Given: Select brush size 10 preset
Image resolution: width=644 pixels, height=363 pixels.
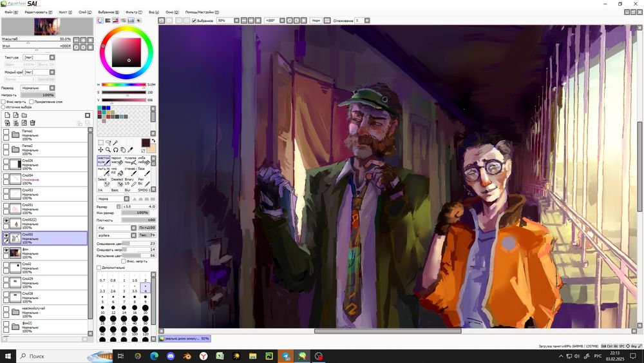Looking at the screenshot, I should (102, 309).
